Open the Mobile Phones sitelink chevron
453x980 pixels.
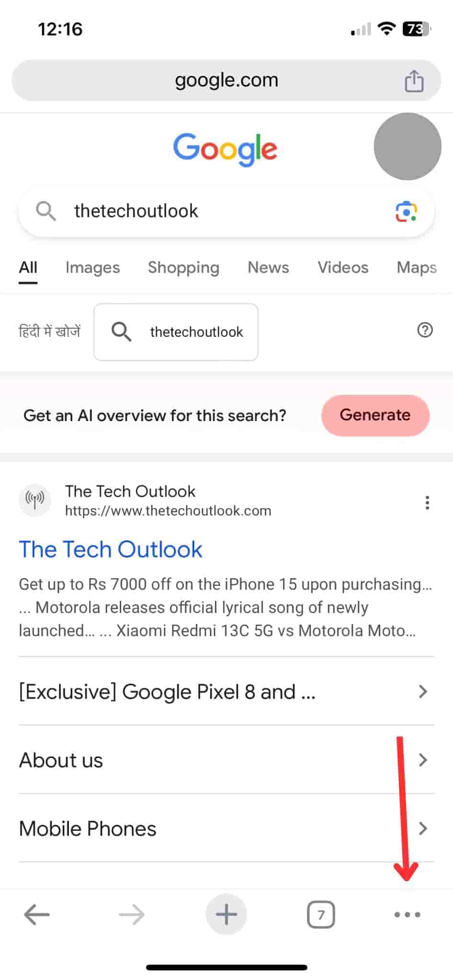tap(422, 828)
